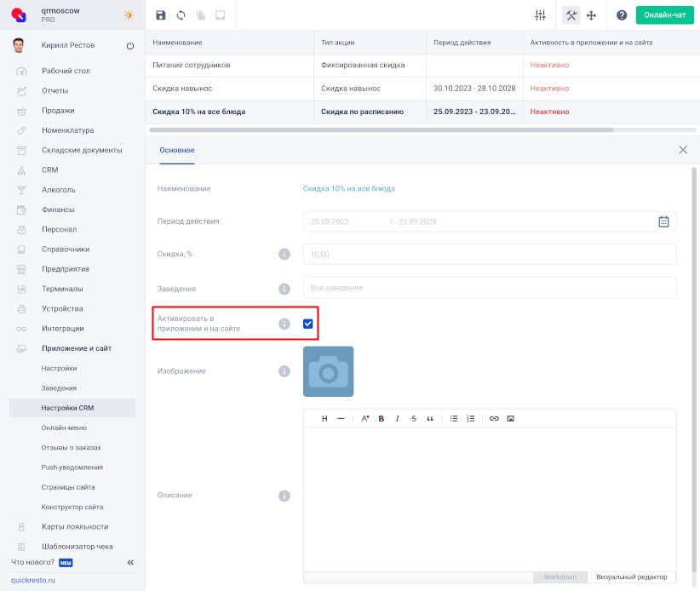Collapse sidebar with double chevron icon
Image resolution: width=700 pixels, height=591 pixels.
coord(130,562)
